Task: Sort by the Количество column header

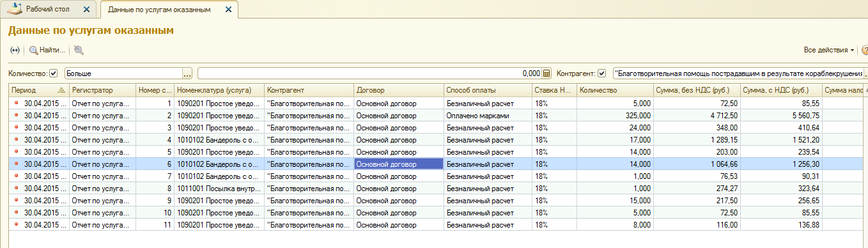Action: (615, 90)
